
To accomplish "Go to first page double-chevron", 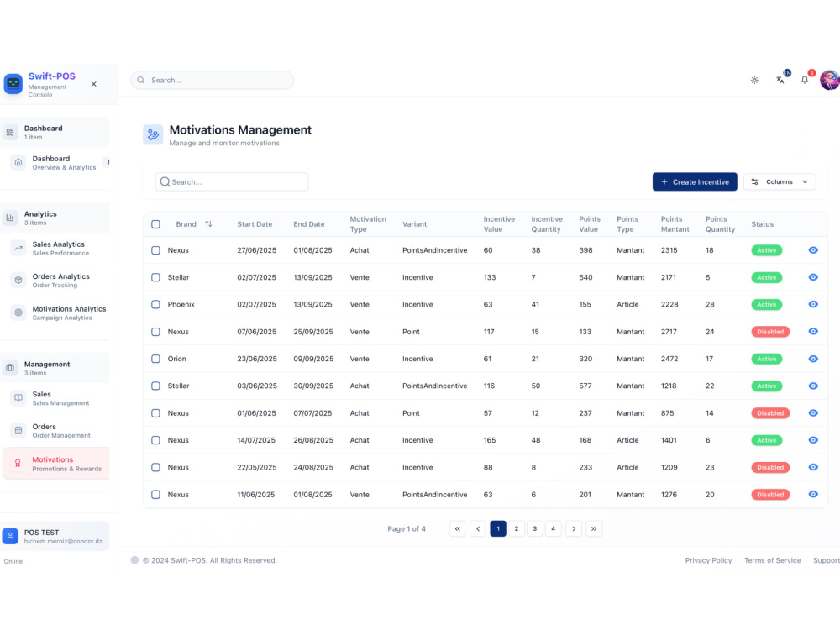I will [x=458, y=528].
